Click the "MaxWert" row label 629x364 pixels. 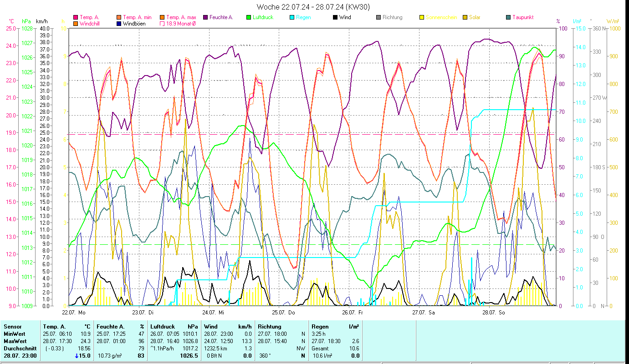[x=15, y=341]
